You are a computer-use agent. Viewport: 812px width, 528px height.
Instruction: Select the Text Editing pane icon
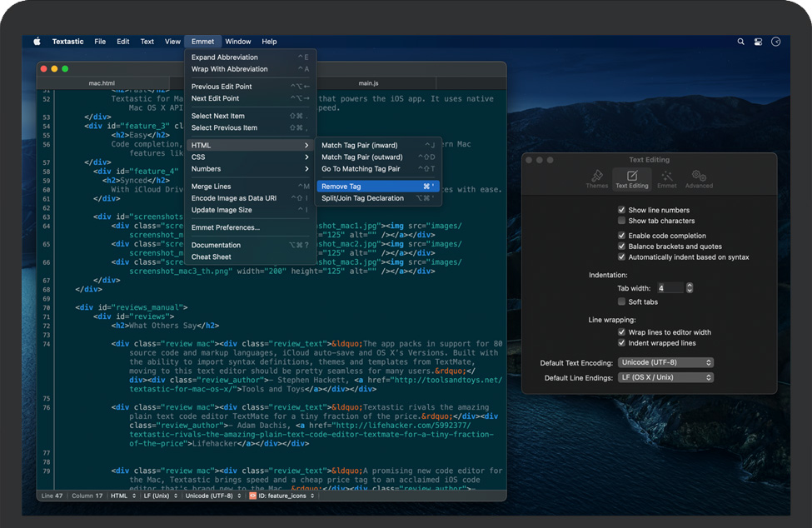click(632, 178)
